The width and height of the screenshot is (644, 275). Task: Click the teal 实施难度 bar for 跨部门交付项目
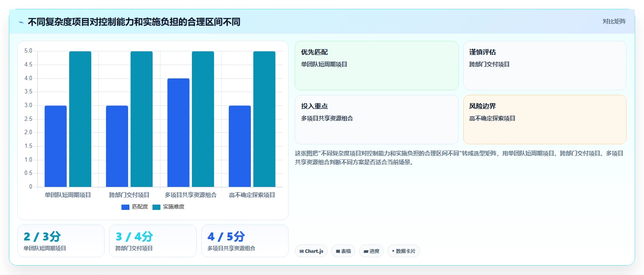coord(141,119)
